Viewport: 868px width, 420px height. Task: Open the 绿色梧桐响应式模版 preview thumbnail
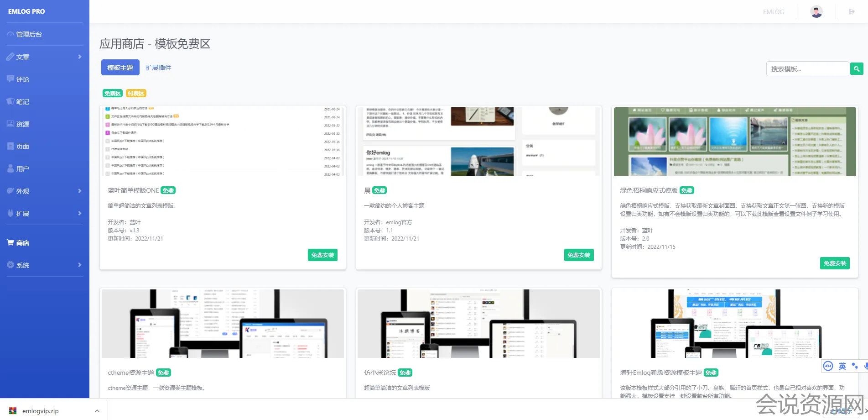(x=734, y=142)
